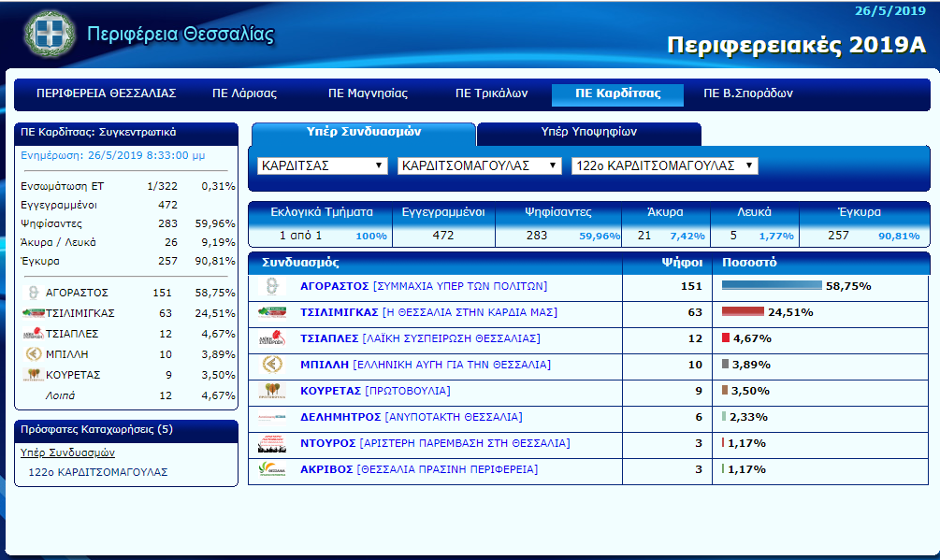Click the ΑΓΟΡΑΣΤΟΣ party logo in results table
The width and height of the screenshot is (940, 560).
coord(272,287)
